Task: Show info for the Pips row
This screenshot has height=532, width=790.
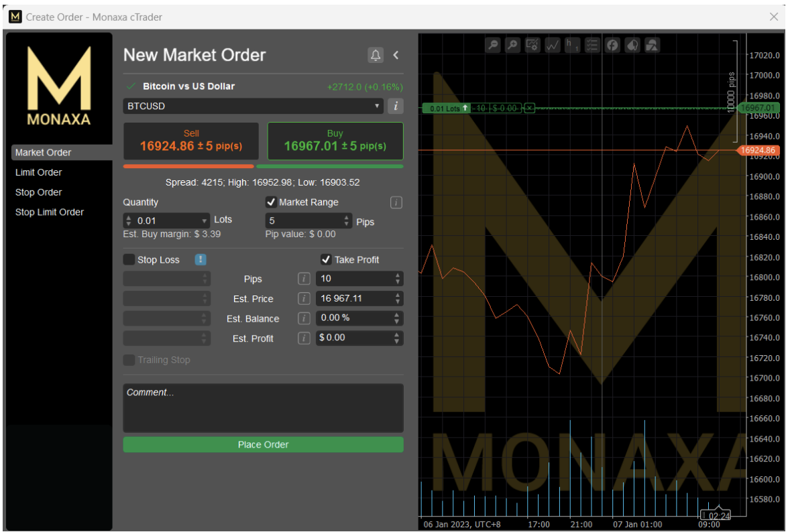Action: (x=304, y=278)
